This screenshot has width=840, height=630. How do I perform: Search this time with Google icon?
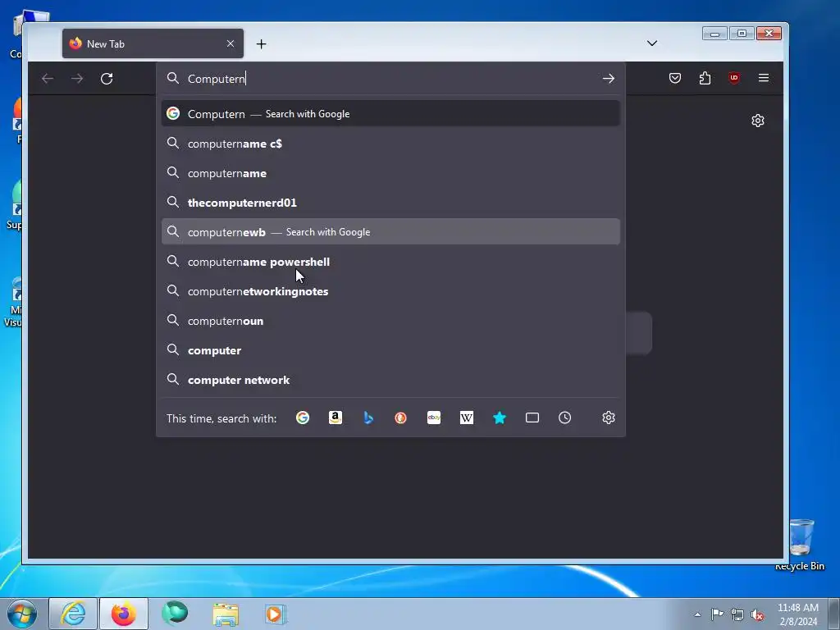(x=303, y=418)
